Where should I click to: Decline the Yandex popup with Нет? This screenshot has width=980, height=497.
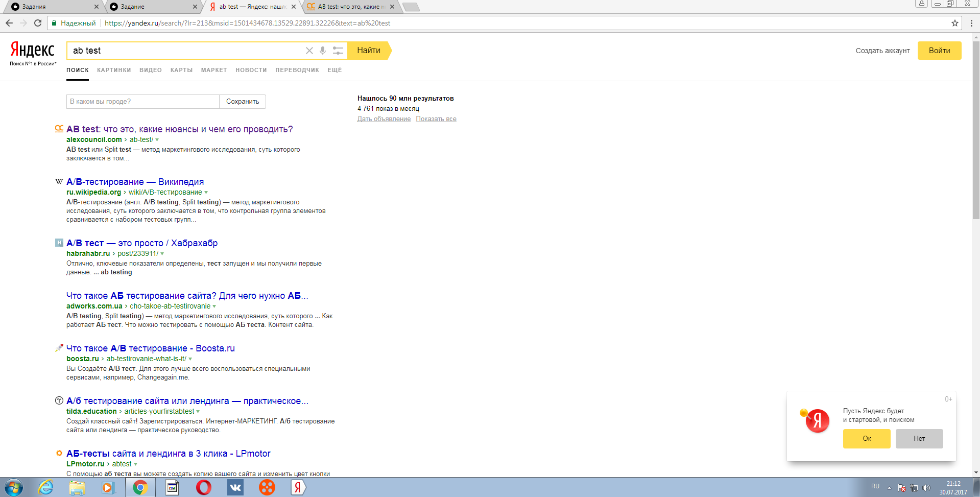[919, 438]
